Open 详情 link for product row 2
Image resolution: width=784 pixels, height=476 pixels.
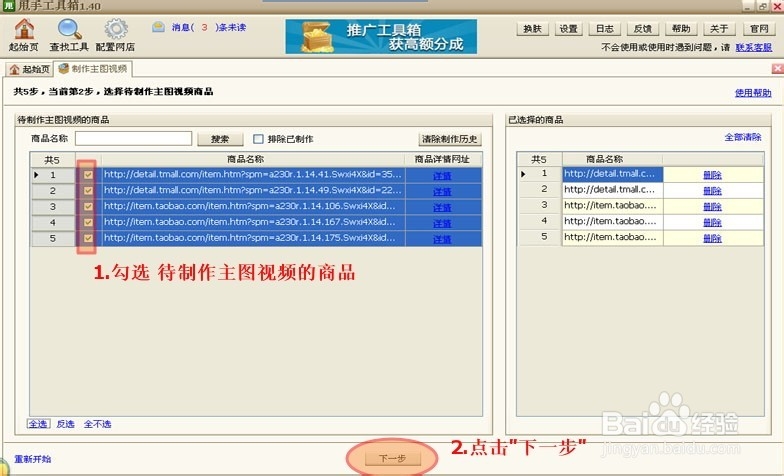coord(442,192)
